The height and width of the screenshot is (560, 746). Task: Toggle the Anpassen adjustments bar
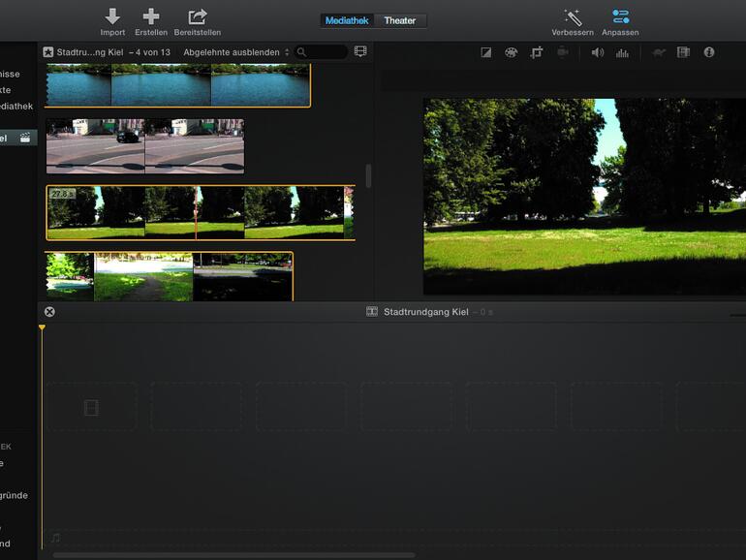[620, 16]
